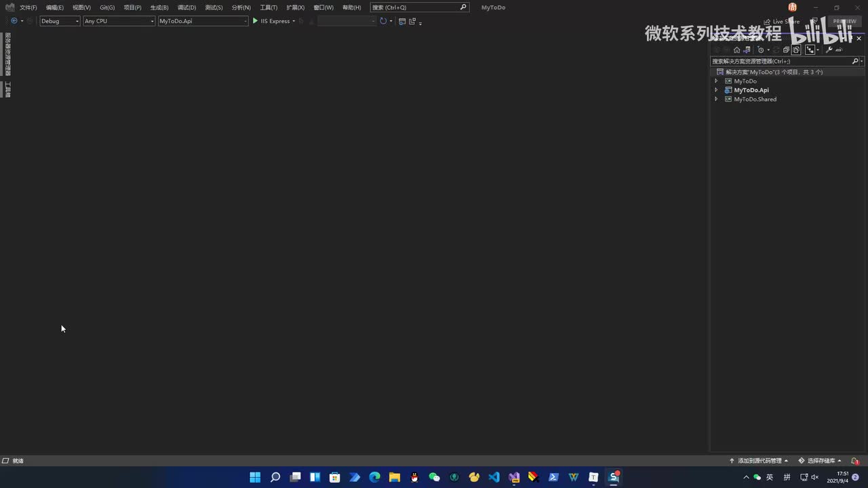Image resolution: width=868 pixels, height=488 pixels.
Task: Open the Windows Start menu
Action: tap(255, 477)
